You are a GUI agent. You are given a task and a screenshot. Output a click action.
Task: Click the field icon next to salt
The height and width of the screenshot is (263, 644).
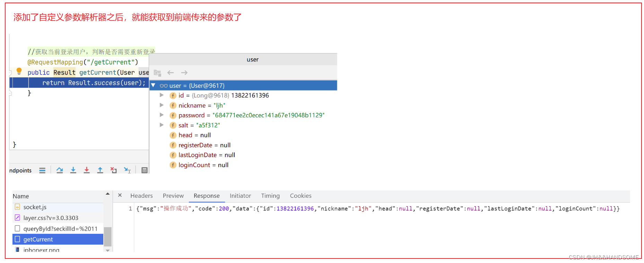click(173, 125)
